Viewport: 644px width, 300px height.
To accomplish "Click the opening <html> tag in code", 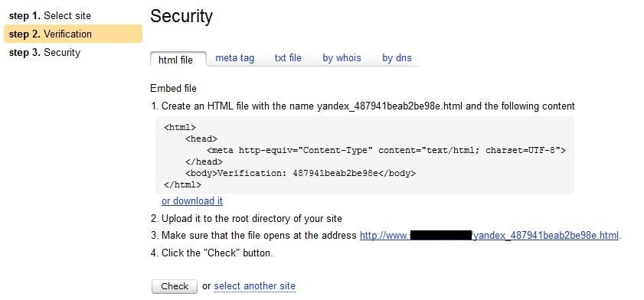I will 180,127.
